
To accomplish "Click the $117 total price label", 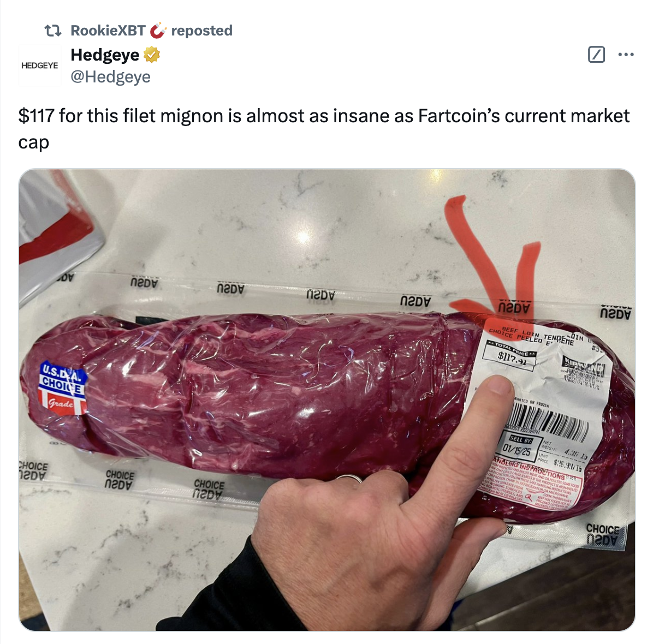I will [x=511, y=355].
